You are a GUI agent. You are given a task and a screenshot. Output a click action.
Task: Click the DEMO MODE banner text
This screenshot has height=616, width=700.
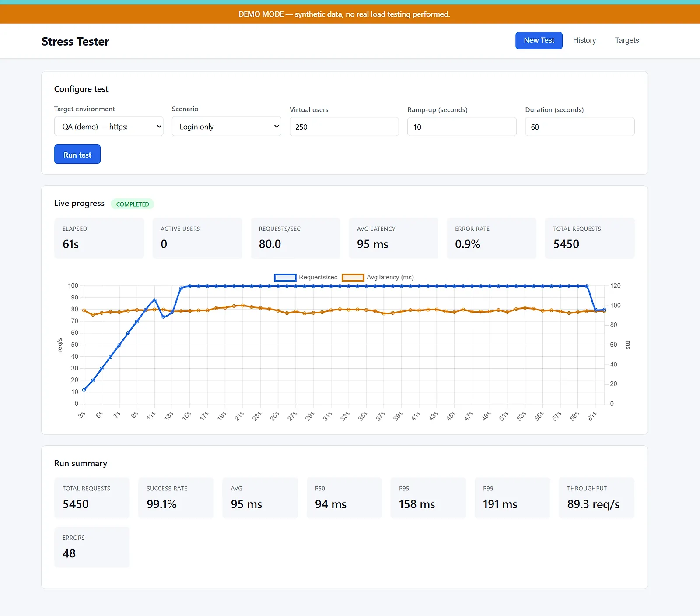pos(344,14)
